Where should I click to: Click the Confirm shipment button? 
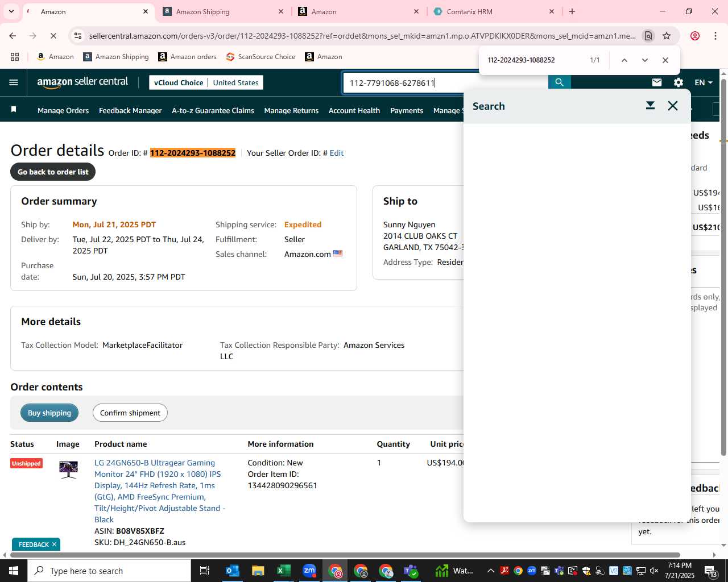[130, 413]
